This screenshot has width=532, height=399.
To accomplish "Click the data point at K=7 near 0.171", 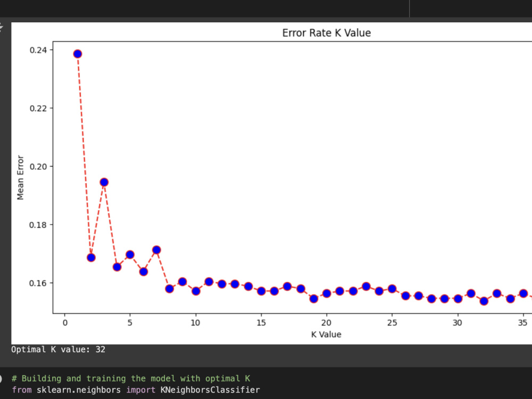I will click(x=156, y=250).
